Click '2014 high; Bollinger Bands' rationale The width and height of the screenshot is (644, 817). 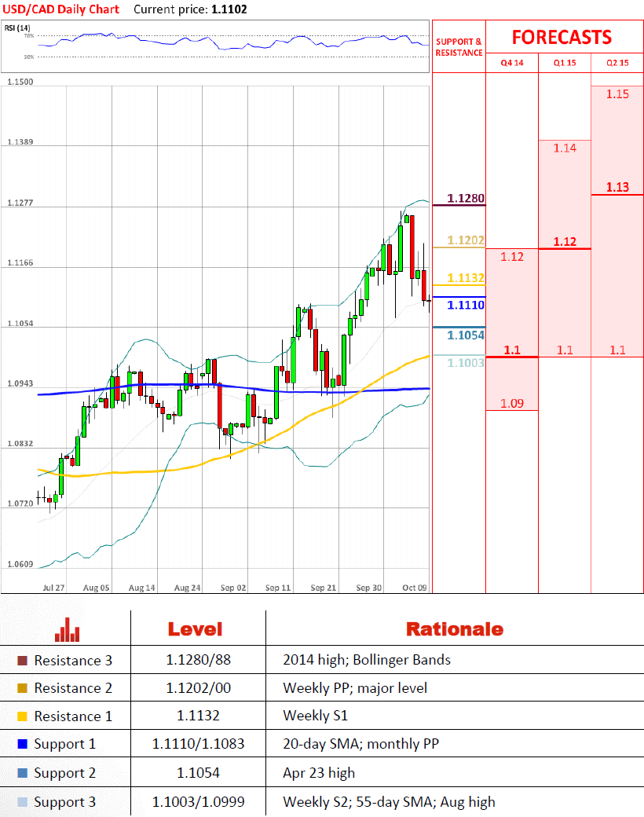click(367, 660)
